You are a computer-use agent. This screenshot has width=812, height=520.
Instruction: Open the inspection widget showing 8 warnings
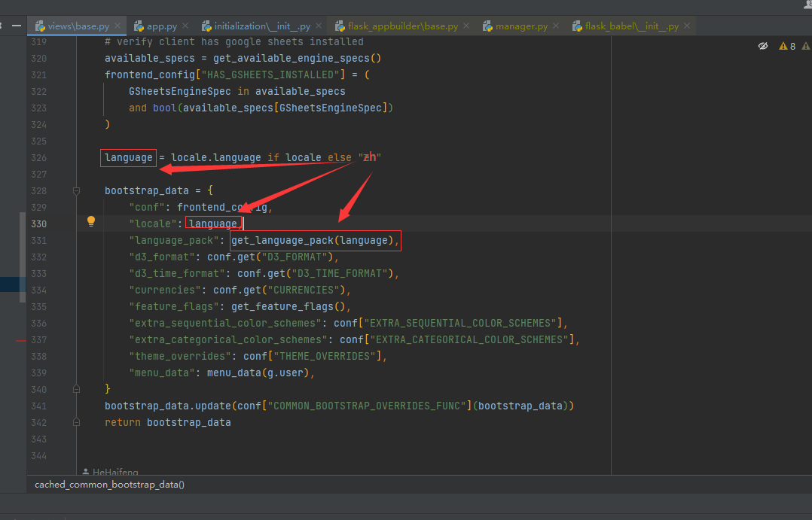click(x=787, y=46)
